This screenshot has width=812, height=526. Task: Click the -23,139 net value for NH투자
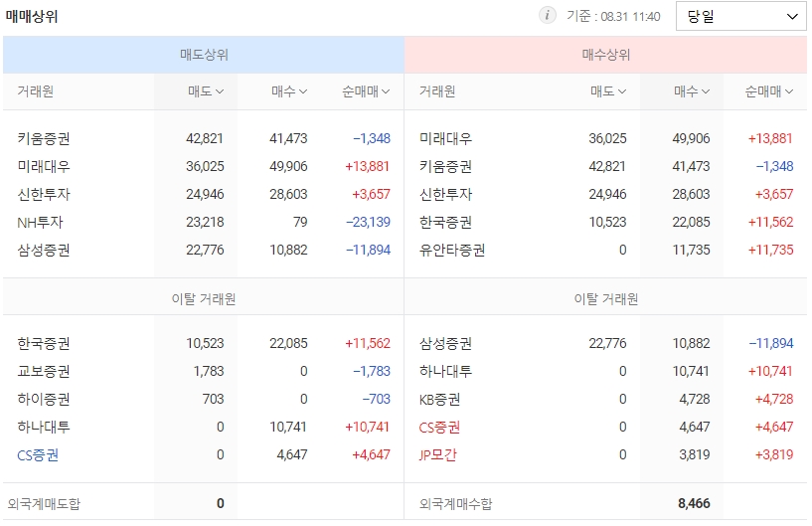pyautogui.click(x=368, y=223)
